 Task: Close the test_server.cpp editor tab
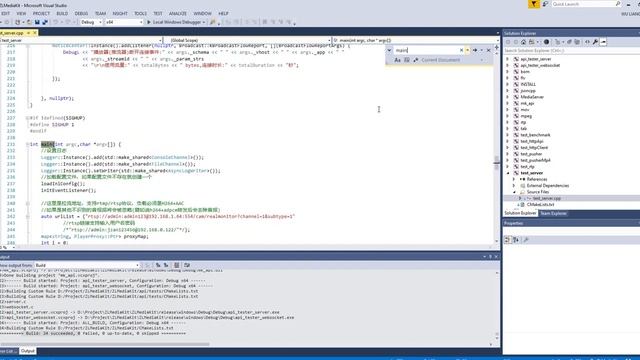(x=35, y=33)
